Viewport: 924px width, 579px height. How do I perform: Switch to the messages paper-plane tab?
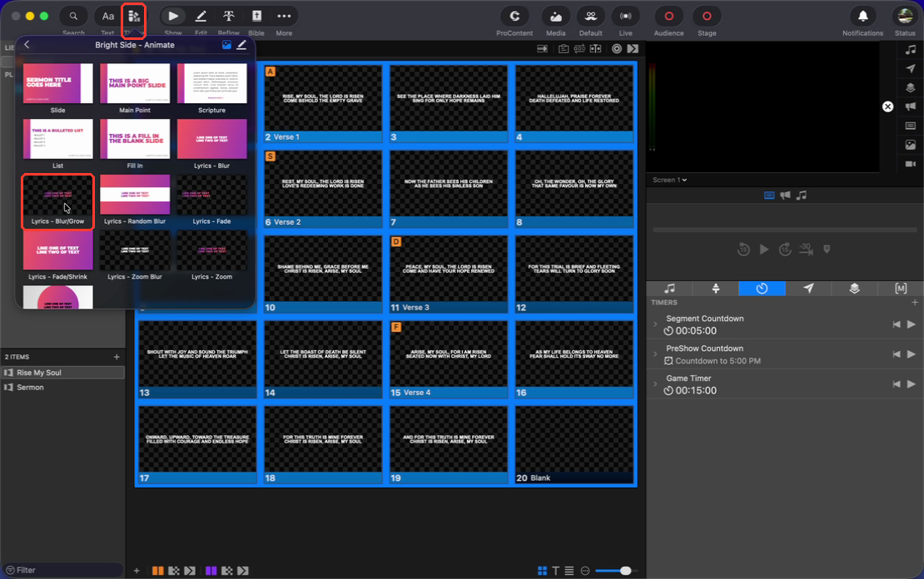pos(808,289)
